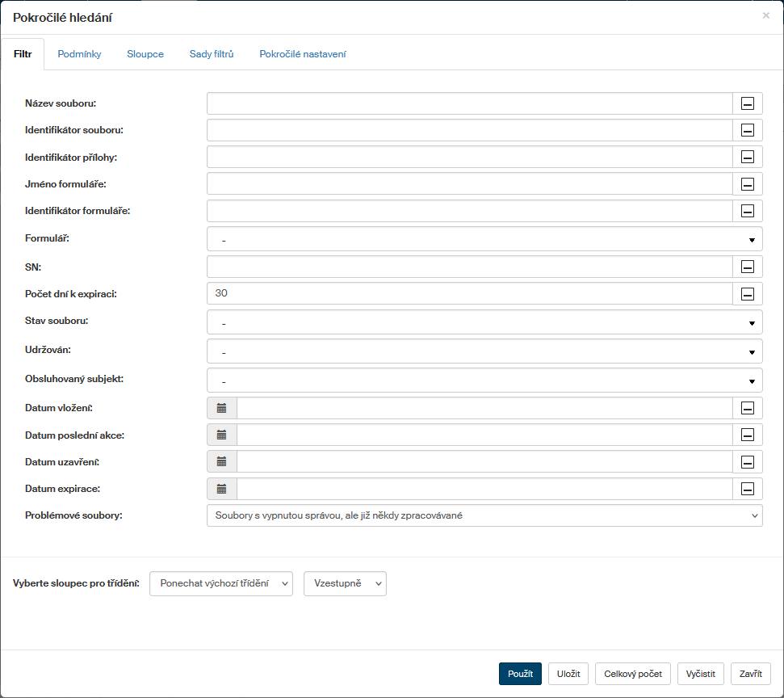Expand the Stav souboru dropdown
The image size is (784, 698).
484,322
